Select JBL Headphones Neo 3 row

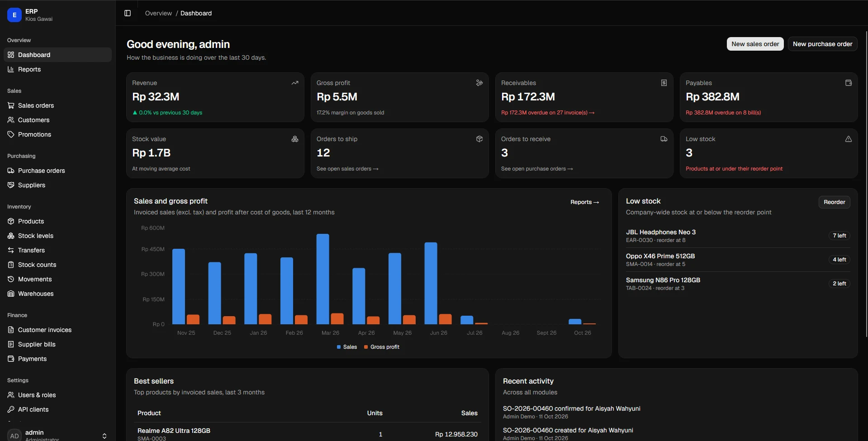(738, 236)
